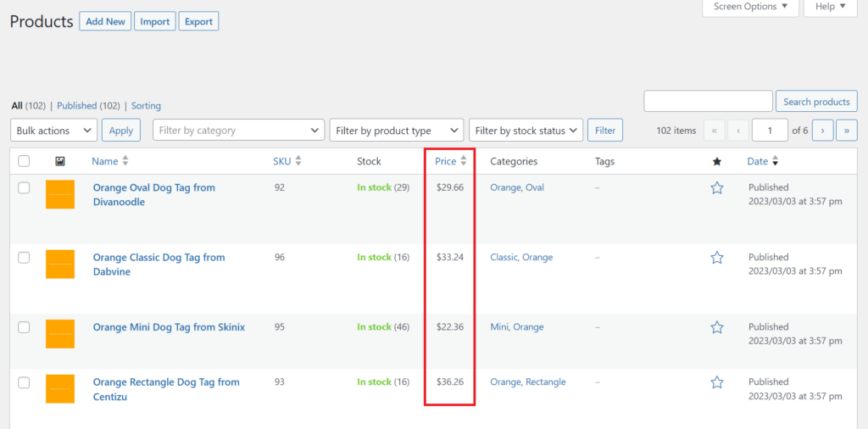868x429 pixels.
Task: Mark Orange Classic Dog Tag as featured
Action: tap(717, 258)
